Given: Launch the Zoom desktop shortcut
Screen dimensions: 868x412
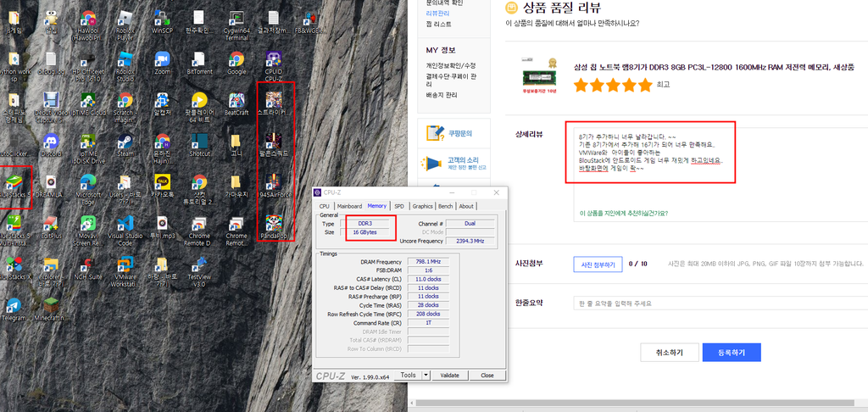Looking at the screenshot, I should coord(162,63).
